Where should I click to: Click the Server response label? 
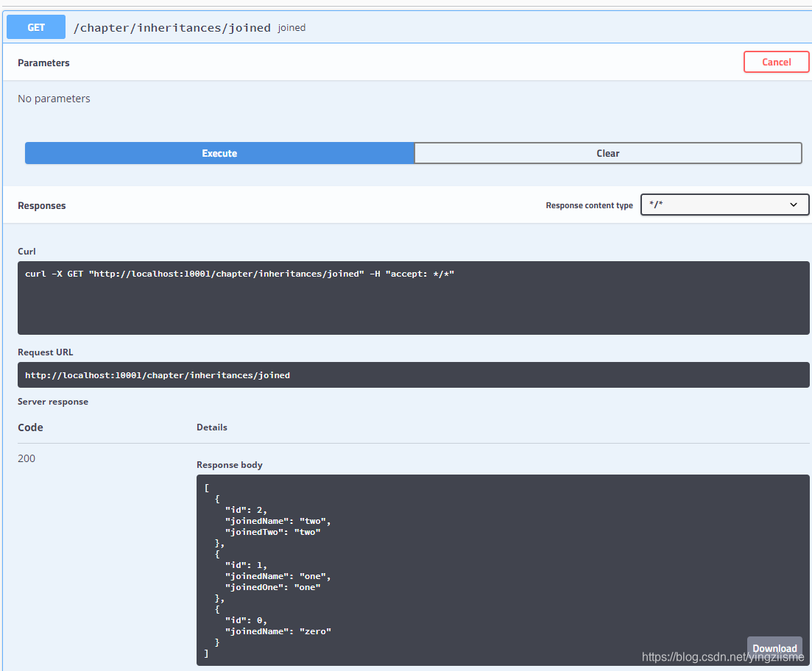(x=53, y=402)
